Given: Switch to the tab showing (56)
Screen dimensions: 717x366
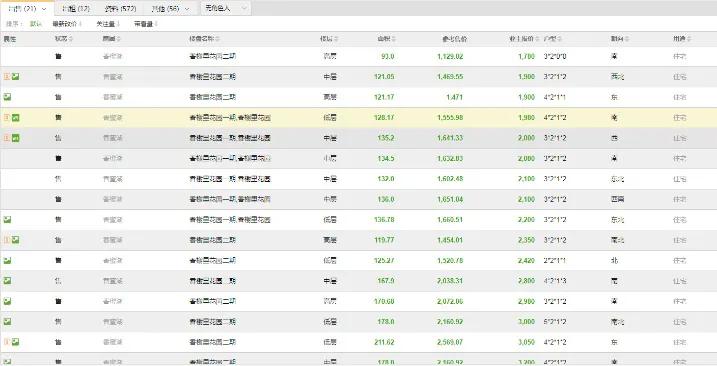Looking at the screenshot, I should point(170,9).
